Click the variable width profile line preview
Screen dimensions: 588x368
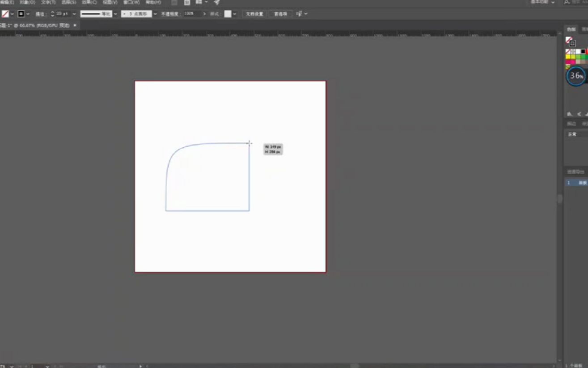96,14
